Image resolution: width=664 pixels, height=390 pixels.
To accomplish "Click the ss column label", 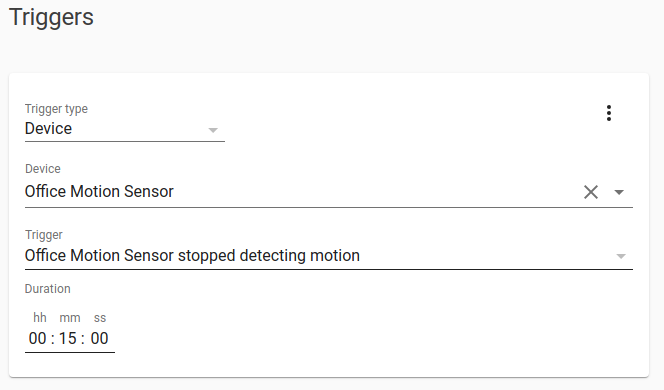I will click(100, 318).
